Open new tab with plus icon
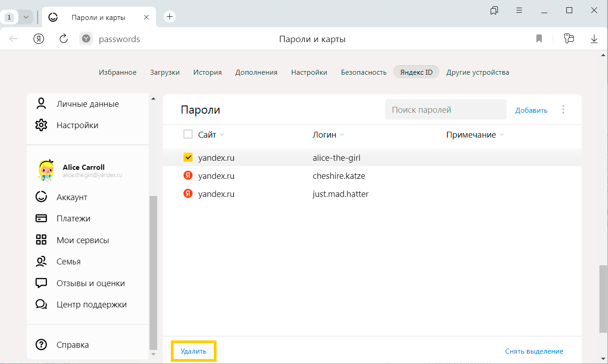 169,17
